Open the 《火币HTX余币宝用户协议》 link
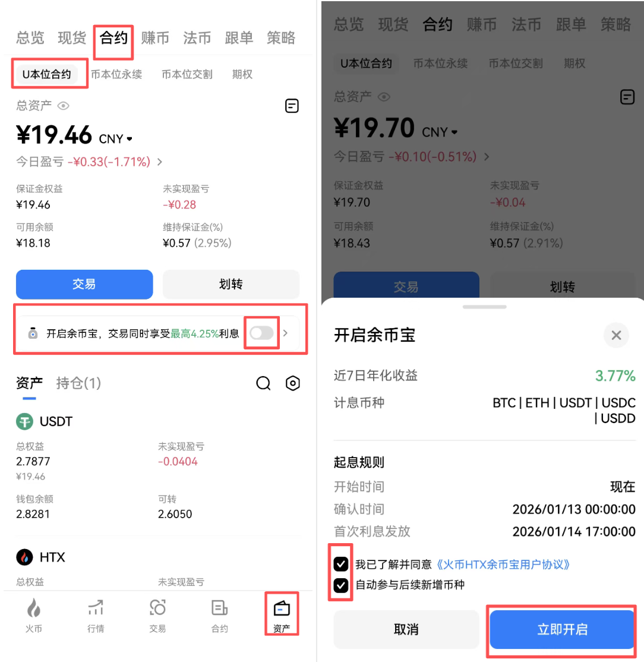 [502, 564]
